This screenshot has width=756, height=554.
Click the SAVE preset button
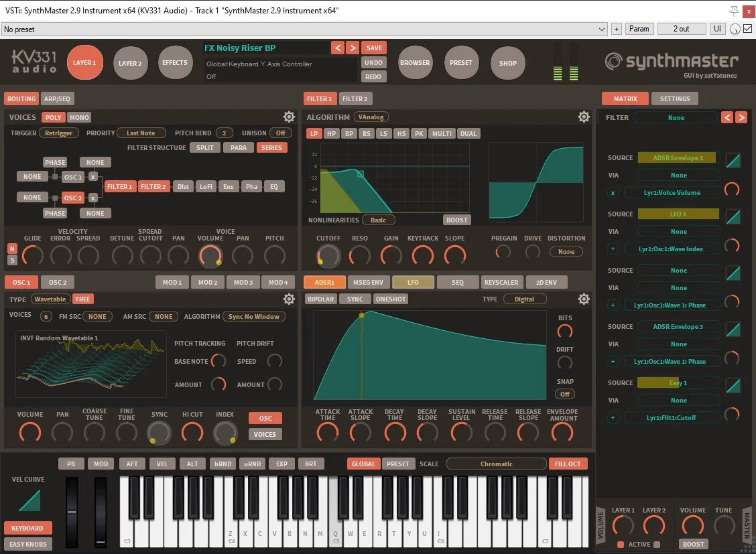point(374,48)
